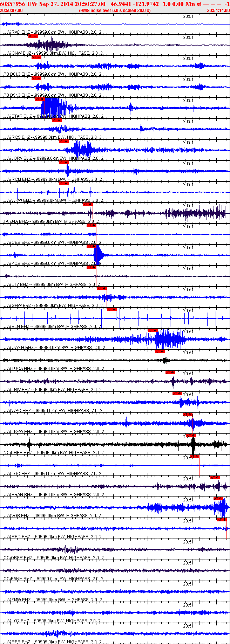Image resolution: width=230 pixels, height=644 pixels.
Task: Click the UW FMW EHZ station label
Action: coord(53,600)
